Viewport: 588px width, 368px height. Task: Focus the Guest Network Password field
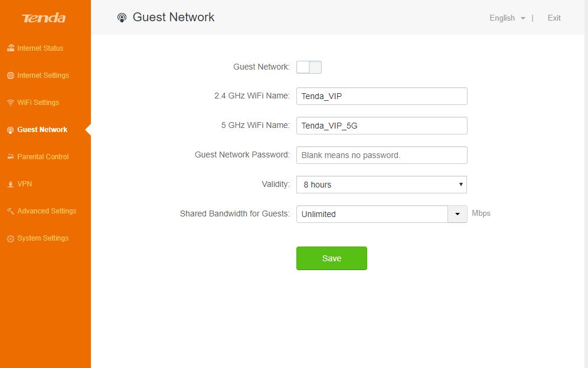click(382, 155)
